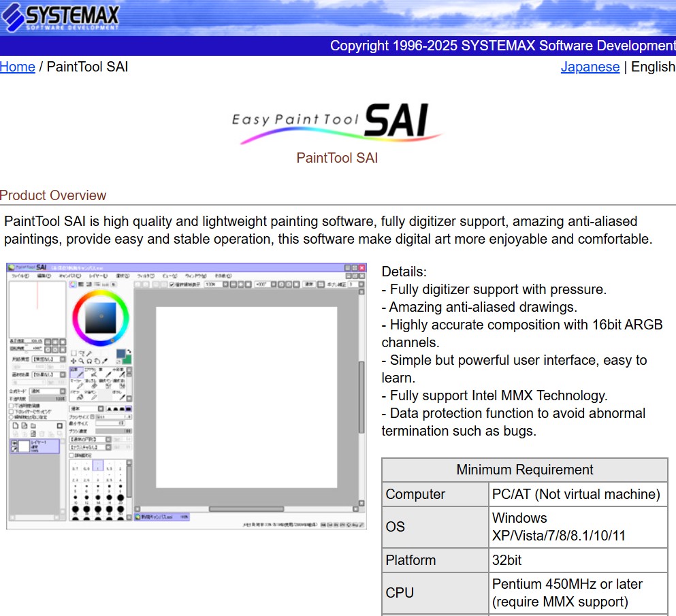The image size is (676, 616).
Task: Toggle the selection boundary display checkbox
Action: pyautogui.click(x=171, y=286)
